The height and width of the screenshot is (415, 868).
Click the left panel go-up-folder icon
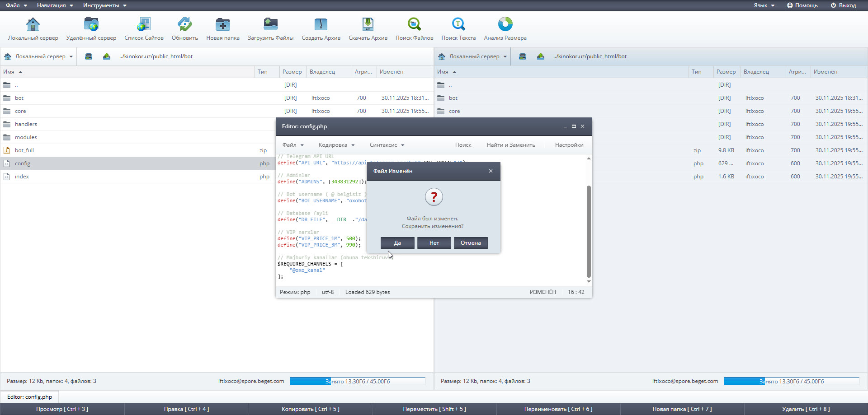coord(107,56)
